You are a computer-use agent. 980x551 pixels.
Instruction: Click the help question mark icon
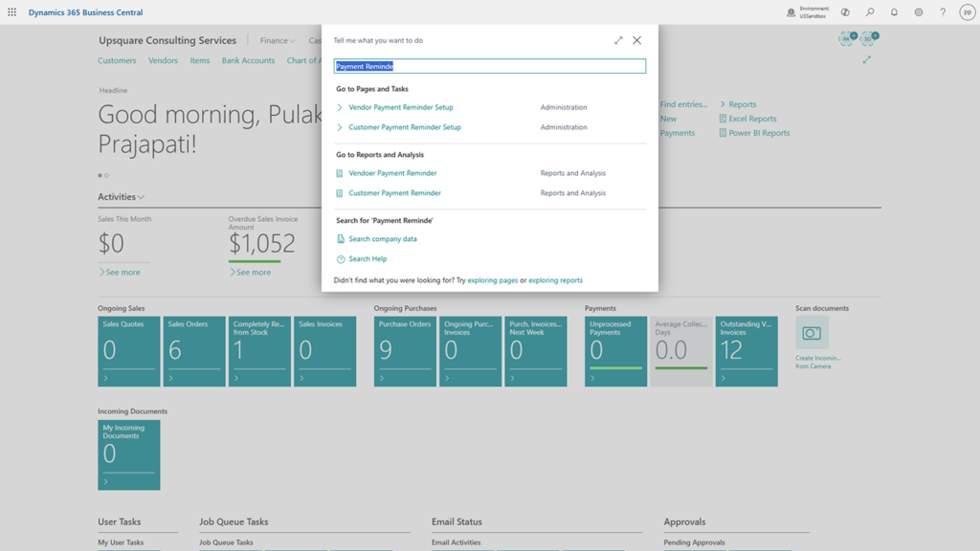pyautogui.click(x=943, y=12)
